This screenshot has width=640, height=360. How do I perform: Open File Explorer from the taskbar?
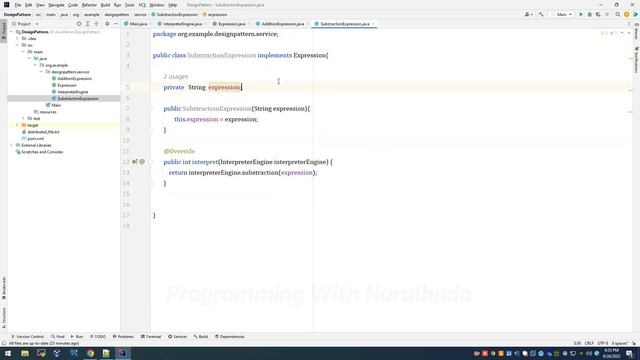[x=25, y=353]
